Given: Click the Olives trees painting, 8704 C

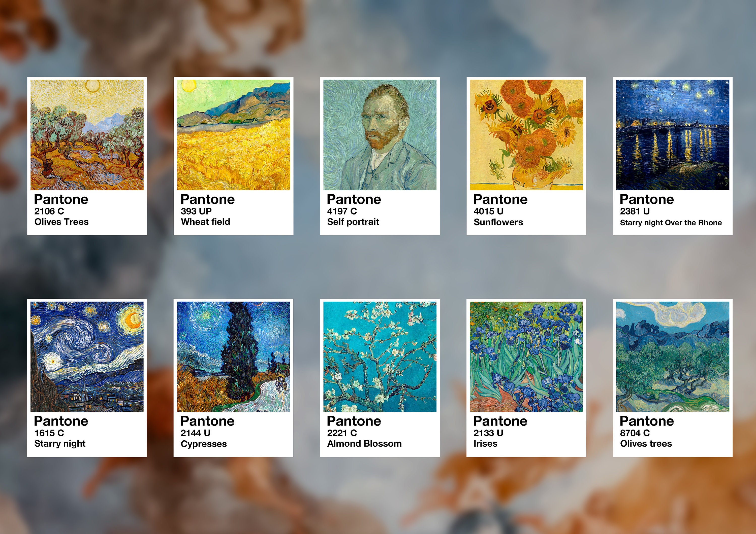Looking at the screenshot, I should click(673, 357).
